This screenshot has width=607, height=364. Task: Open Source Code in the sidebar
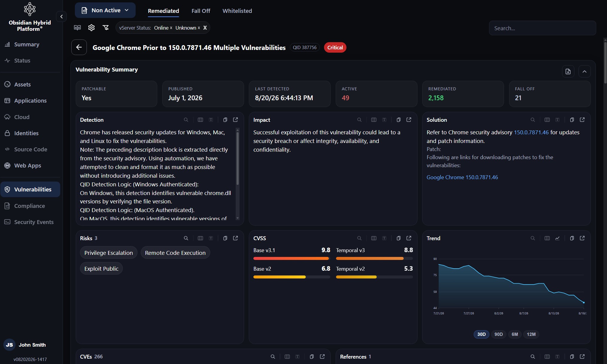click(30, 149)
